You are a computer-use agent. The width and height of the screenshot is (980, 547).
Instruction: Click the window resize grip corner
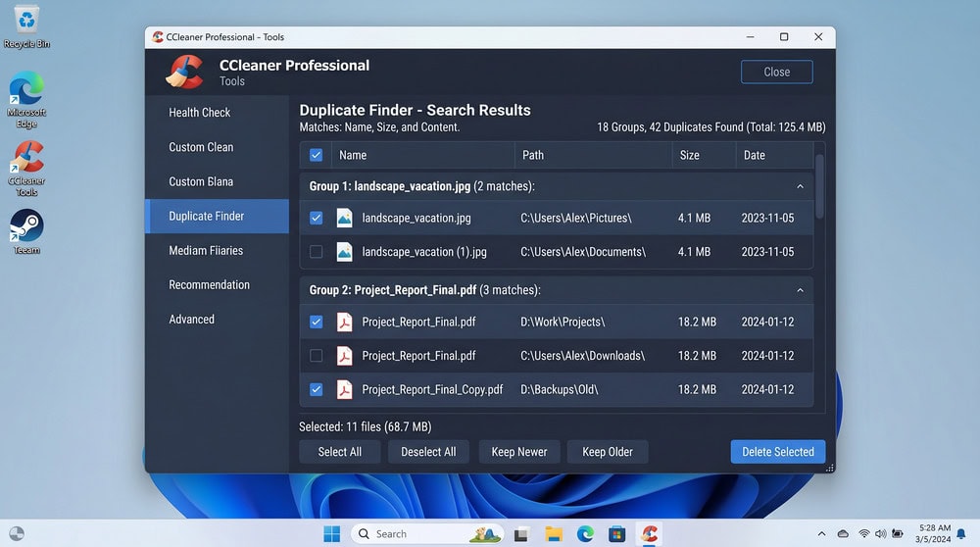point(829,468)
